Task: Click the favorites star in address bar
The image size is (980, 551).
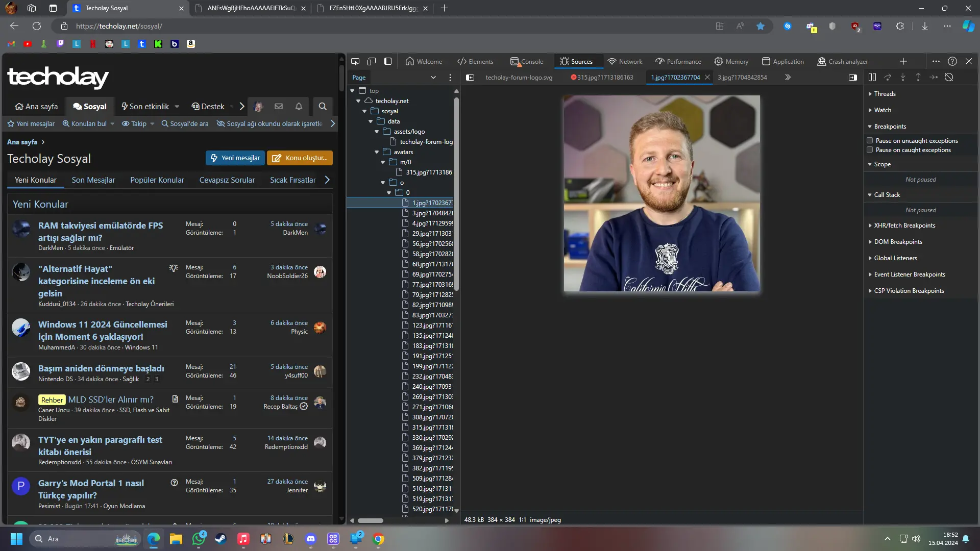Action: pyautogui.click(x=761, y=26)
